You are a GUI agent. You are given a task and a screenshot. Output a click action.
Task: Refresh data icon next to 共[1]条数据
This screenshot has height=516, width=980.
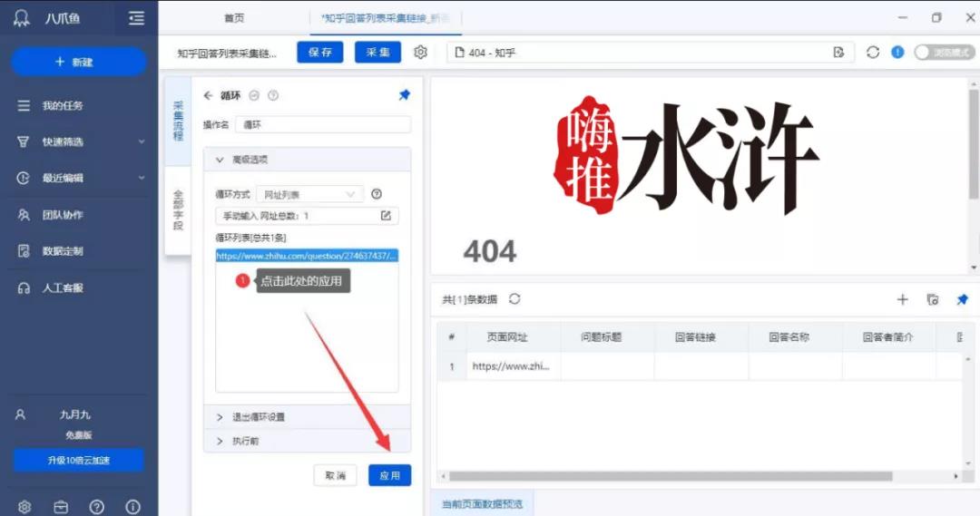pyautogui.click(x=514, y=299)
